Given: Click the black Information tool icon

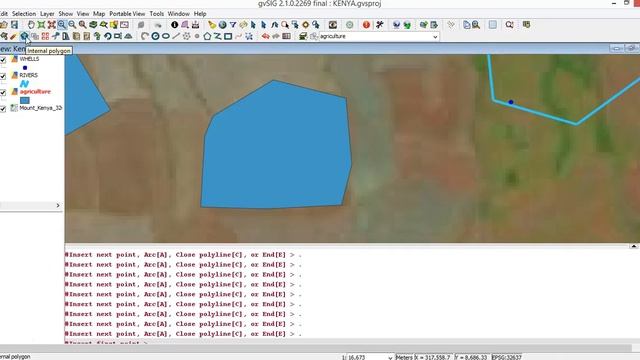Looking at the screenshot, I should (174, 25).
